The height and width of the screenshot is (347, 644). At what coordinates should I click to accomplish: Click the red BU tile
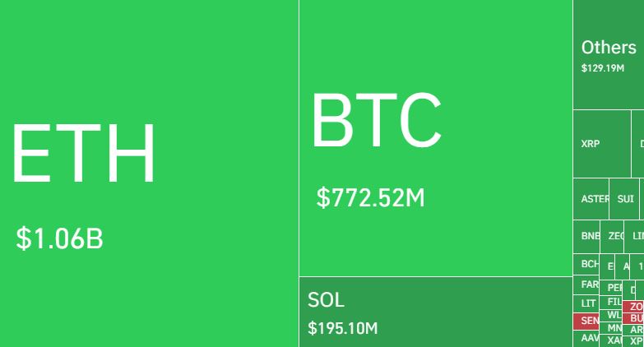634,318
